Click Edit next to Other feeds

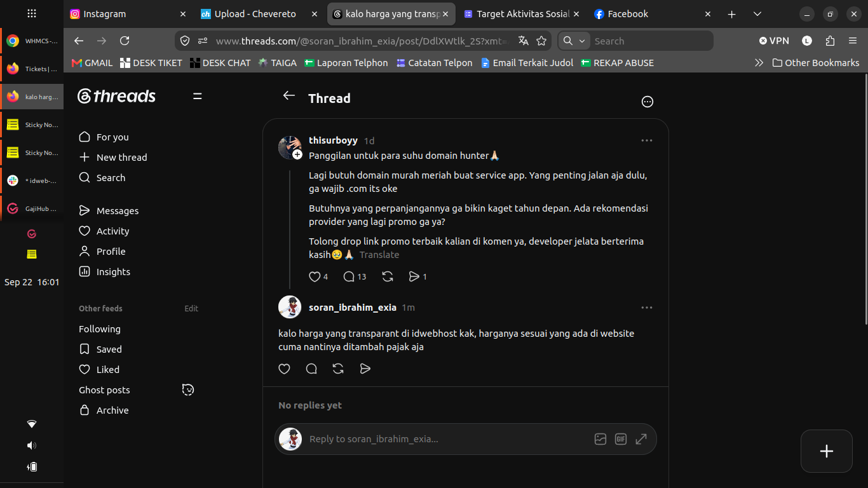pos(191,308)
